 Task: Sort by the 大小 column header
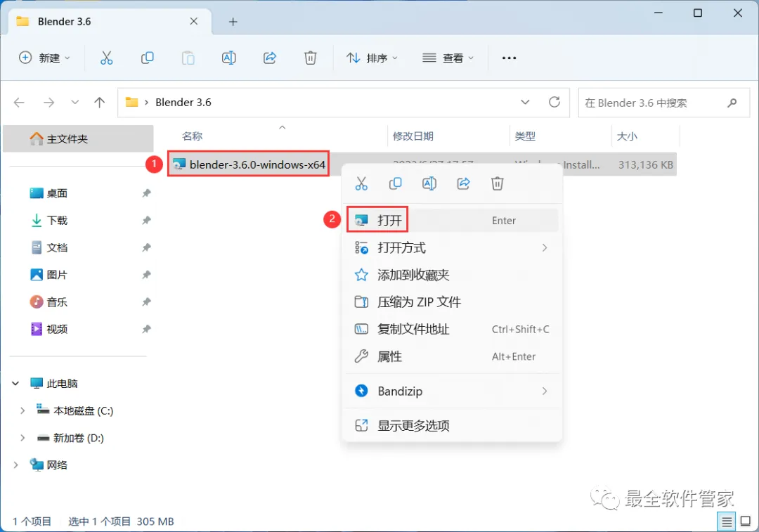click(627, 136)
